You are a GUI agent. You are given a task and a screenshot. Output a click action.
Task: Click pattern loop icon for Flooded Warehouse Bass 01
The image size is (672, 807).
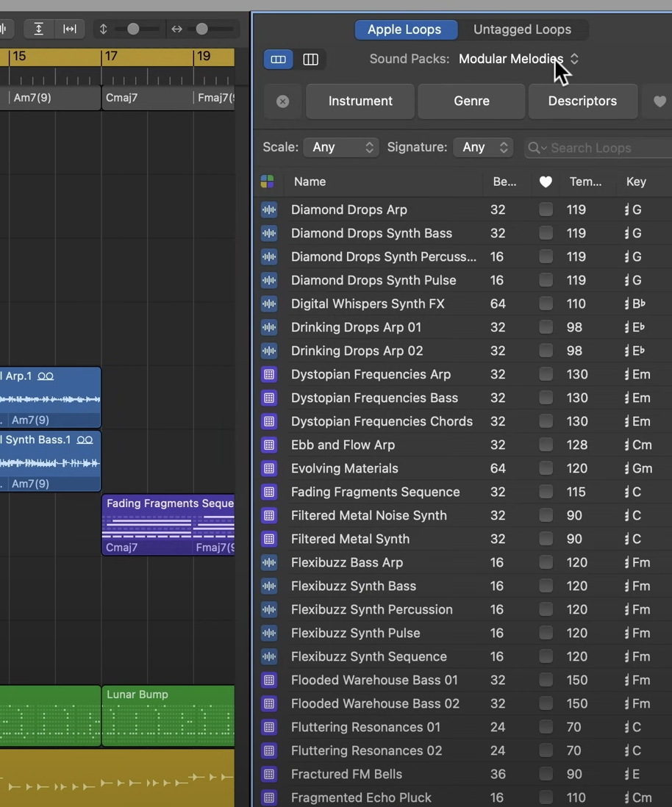[269, 680]
